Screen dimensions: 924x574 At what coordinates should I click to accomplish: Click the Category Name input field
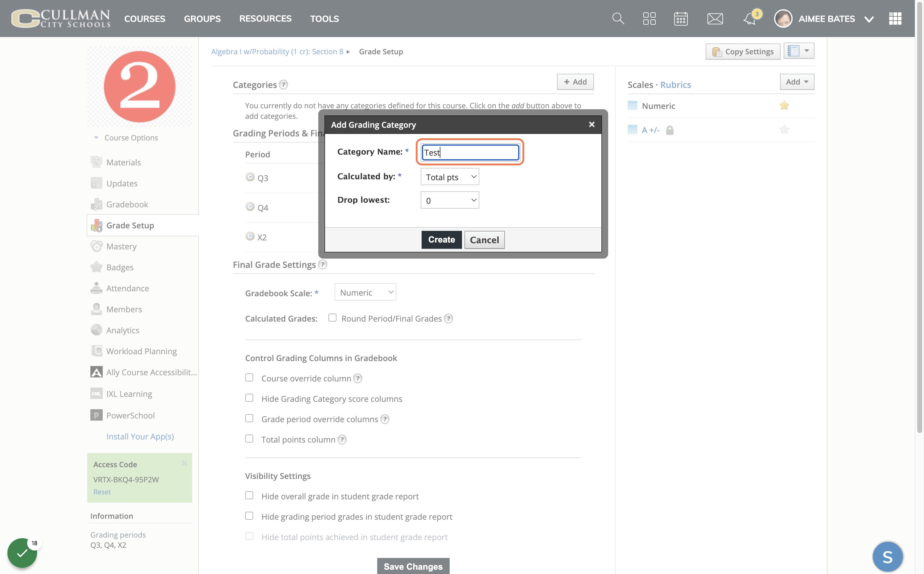(470, 152)
